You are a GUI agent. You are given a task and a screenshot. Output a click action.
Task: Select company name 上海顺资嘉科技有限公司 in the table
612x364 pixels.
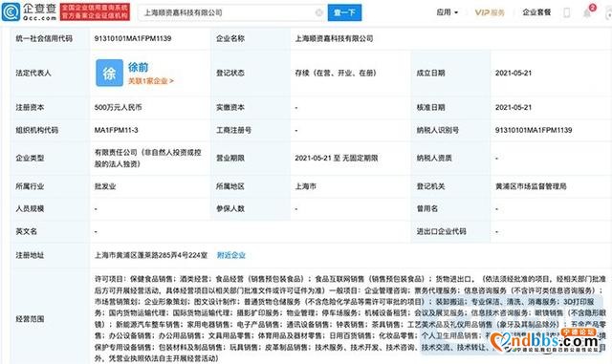pos(334,38)
